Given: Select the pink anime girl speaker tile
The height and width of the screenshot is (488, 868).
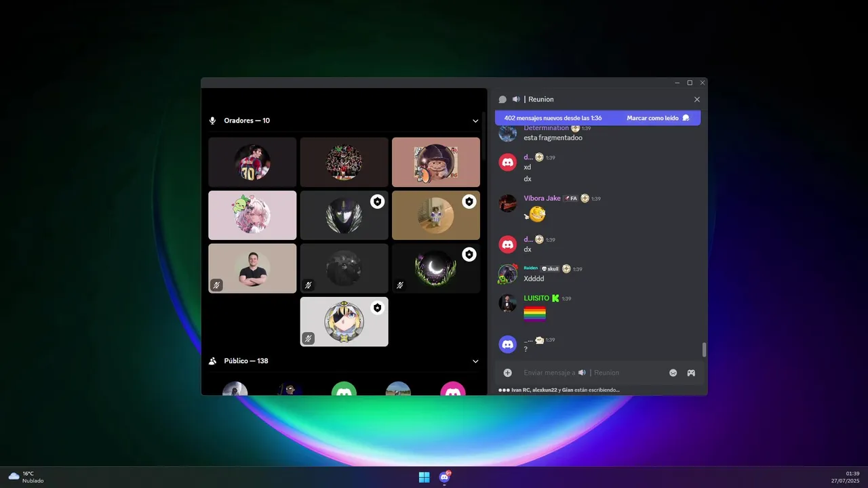Looking at the screenshot, I should coord(252,215).
